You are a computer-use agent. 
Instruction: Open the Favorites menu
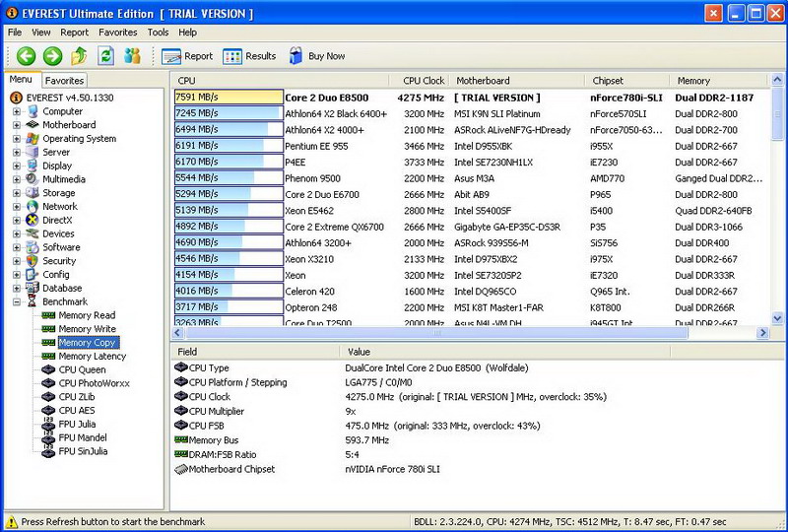pyautogui.click(x=117, y=33)
